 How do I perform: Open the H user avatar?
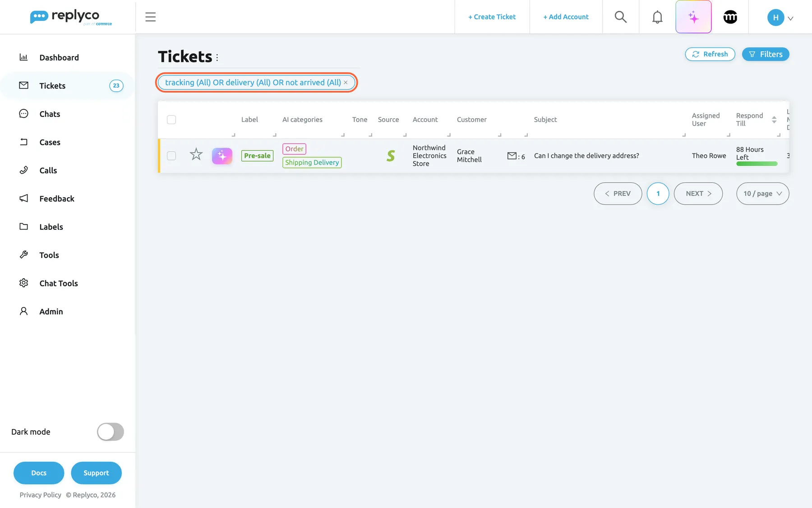click(x=775, y=18)
